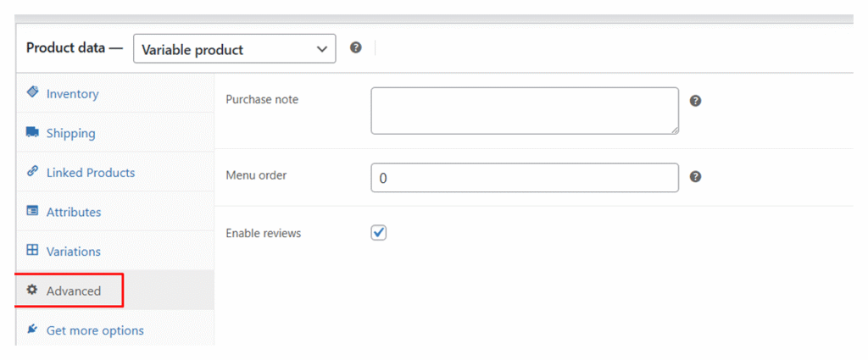
Task: Click the Get more options link
Action: point(95,330)
